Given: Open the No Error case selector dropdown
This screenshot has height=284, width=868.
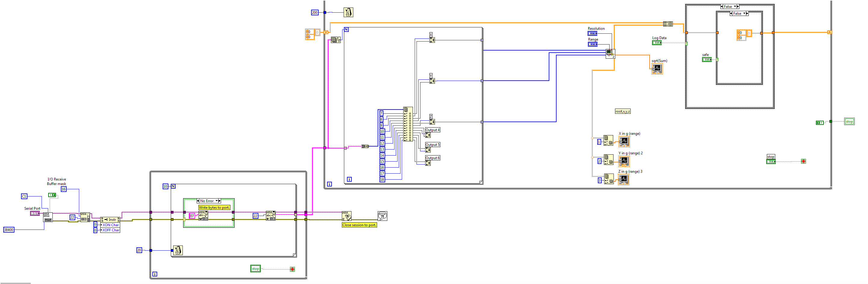Looking at the screenshot, I should 217,201.
